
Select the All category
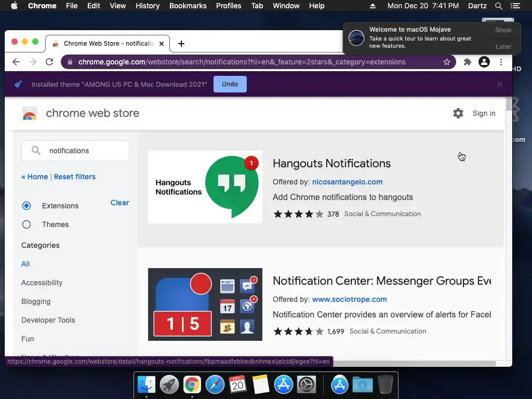pyautogui.click(x=25, y=264)
